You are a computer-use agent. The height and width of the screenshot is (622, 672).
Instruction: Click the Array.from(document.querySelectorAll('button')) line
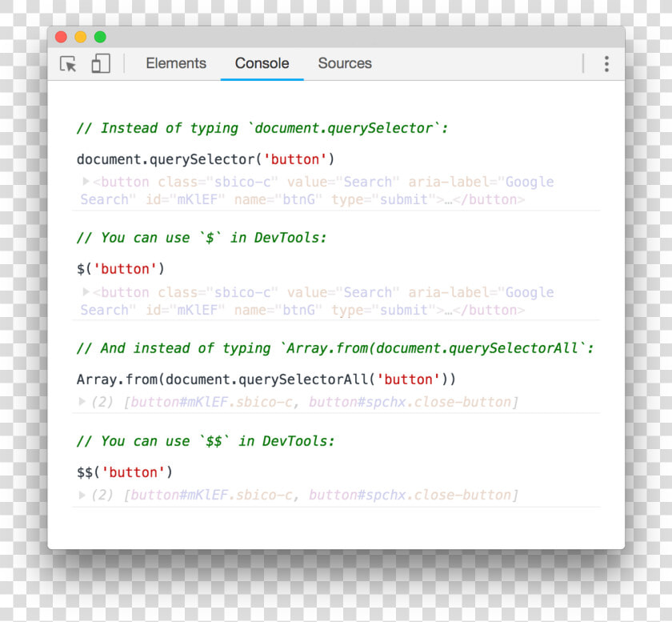coord(266,379)
